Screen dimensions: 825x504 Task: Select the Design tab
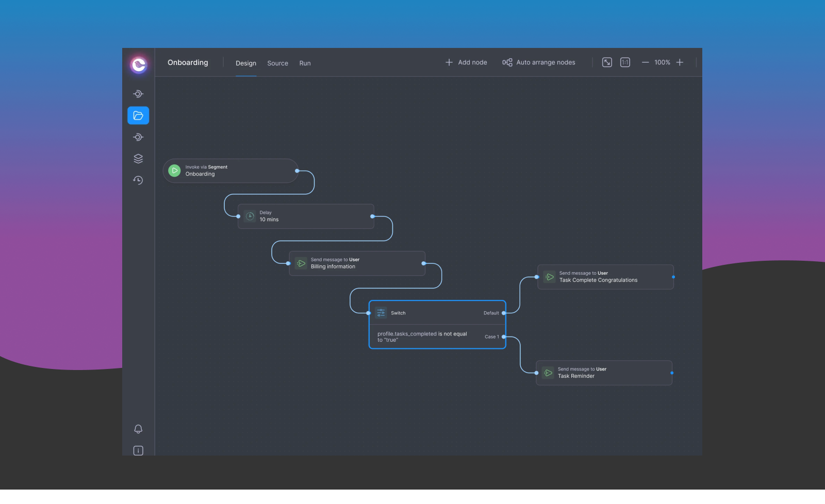click(x=245, y=63)
